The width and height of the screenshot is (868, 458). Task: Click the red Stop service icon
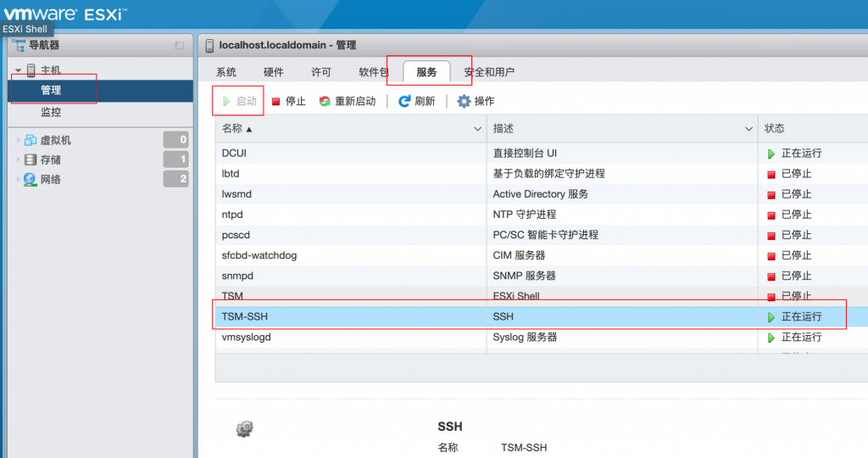point(275,102)
